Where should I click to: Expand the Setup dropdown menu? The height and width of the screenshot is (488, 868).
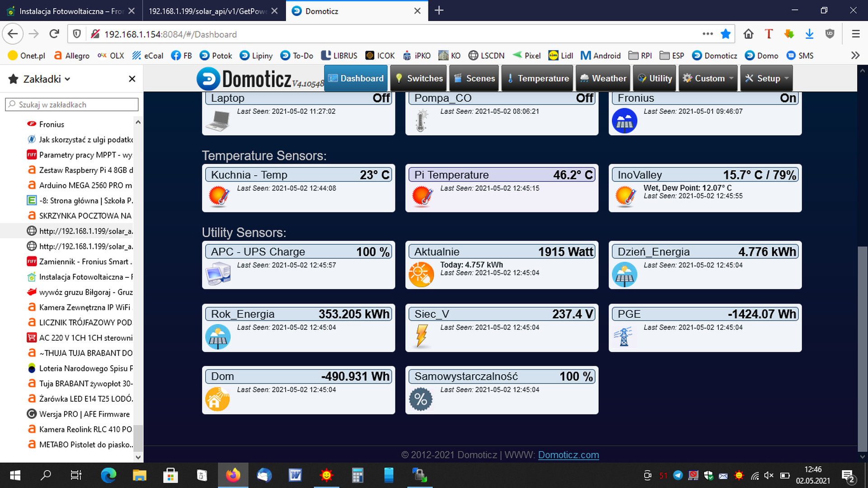coord(766,78)
